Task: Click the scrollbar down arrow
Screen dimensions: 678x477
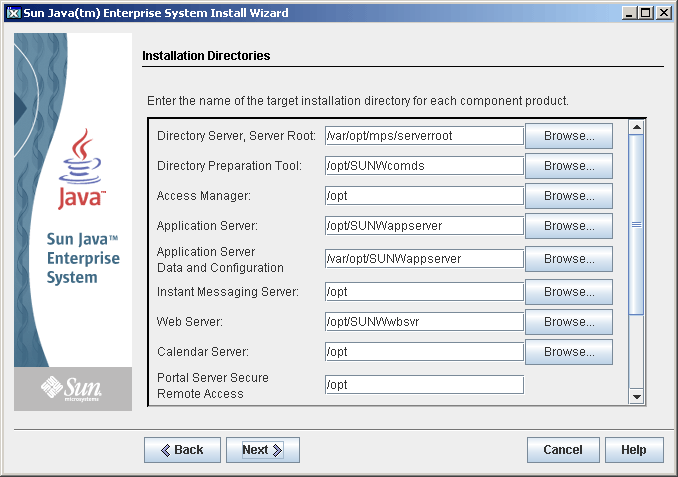Action: point(636,396)
